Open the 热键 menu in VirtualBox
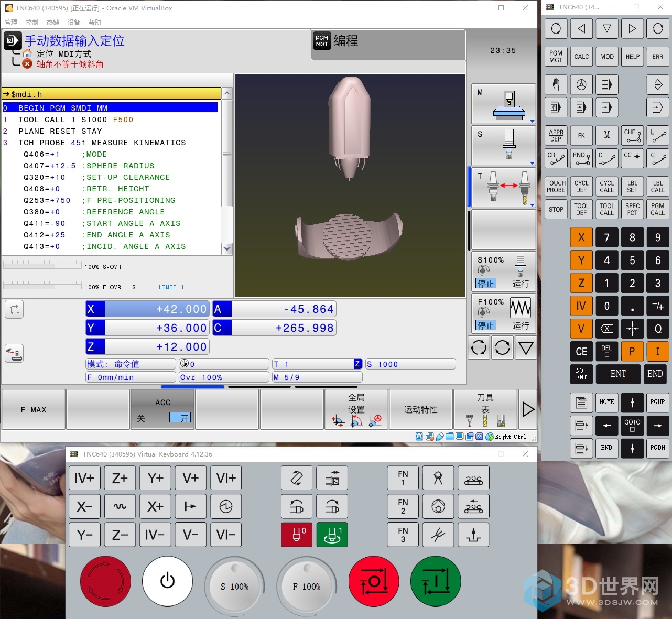The width and height of the screenshot is (672, 619). pos(53,22)
